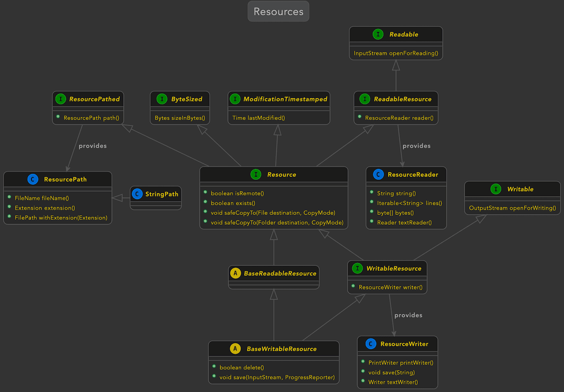Click the interface icon next to ByteSized
Image resolution: width=564 pixels, height=392 pixels.
(162, 99)
